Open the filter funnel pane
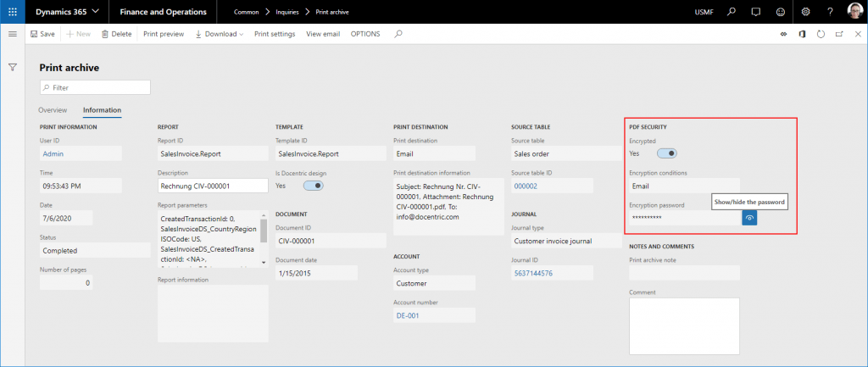The image size is (868, 367). [x=13, y=67]
